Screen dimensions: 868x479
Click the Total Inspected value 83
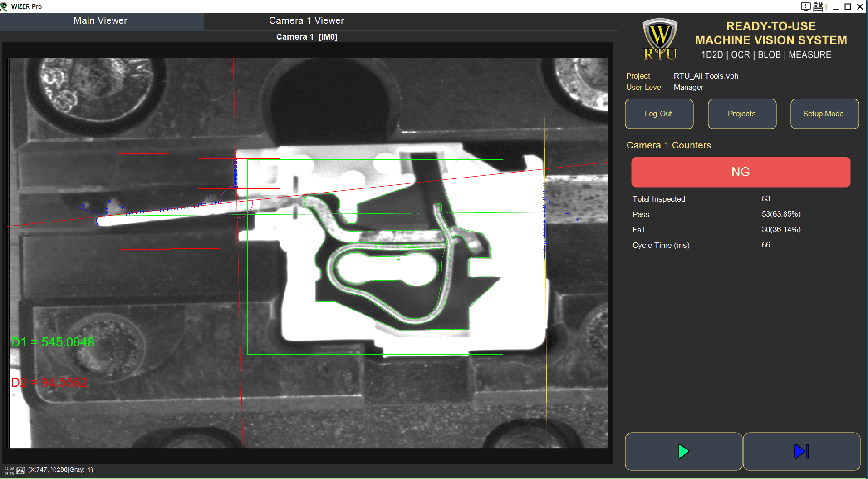[766, 199]
